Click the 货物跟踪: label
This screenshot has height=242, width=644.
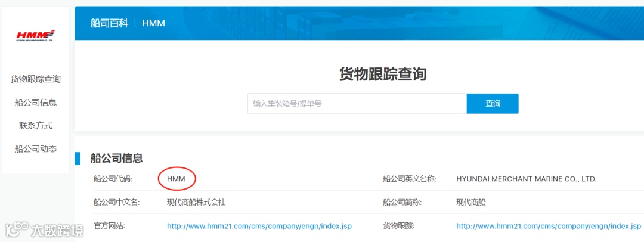398,226
